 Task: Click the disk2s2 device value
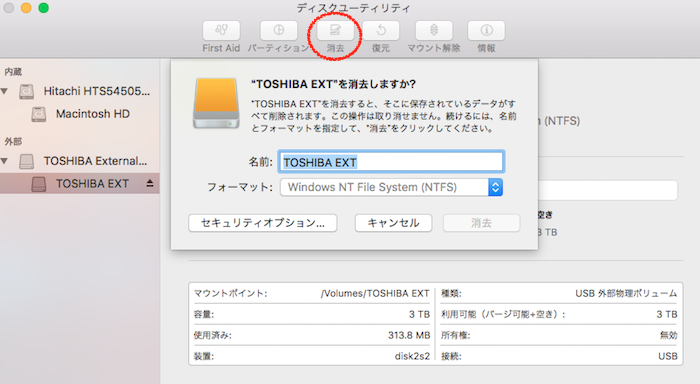pos(412,356)
